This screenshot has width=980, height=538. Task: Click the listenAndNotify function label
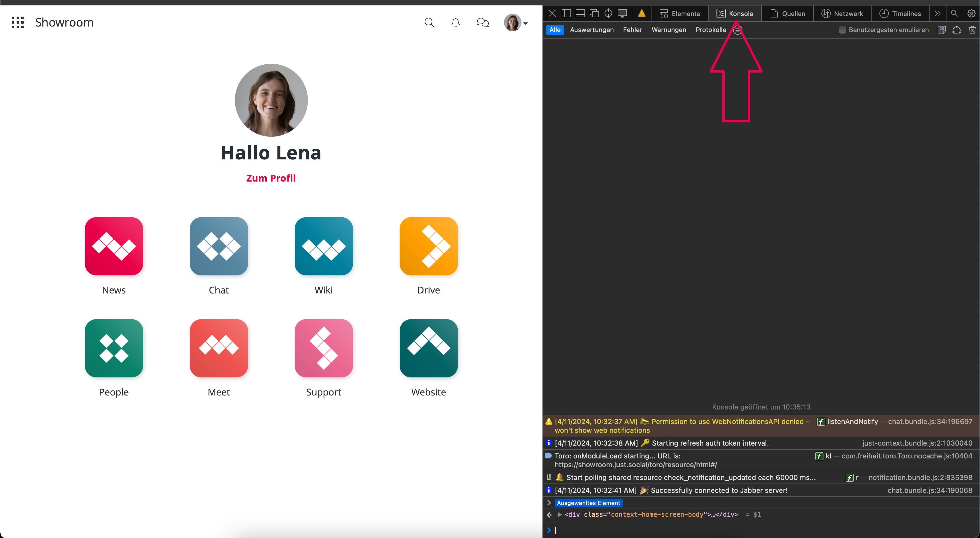(852, 422)
